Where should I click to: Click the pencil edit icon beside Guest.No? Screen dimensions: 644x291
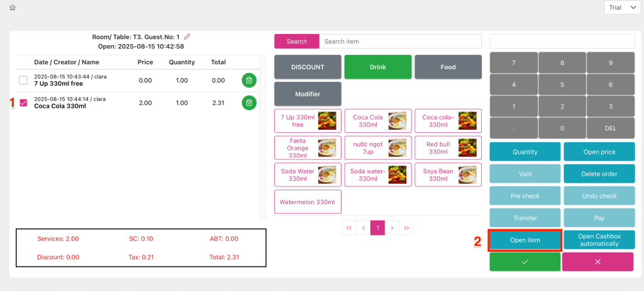coord(187,37)
